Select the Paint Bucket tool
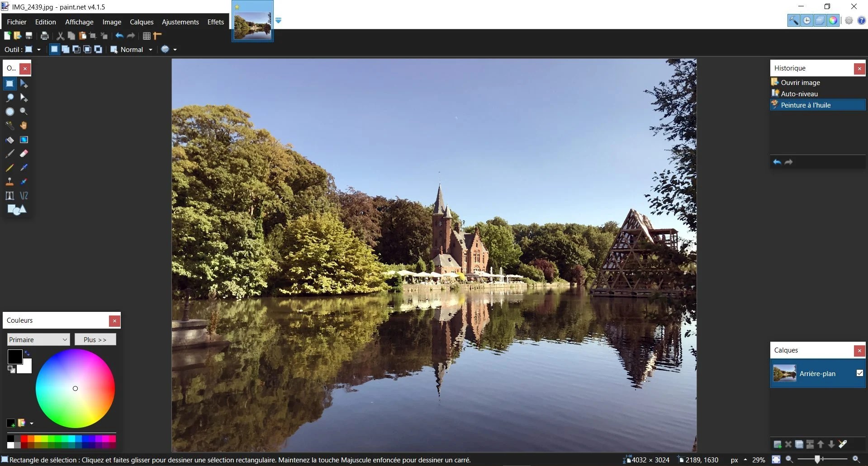The width and height of the screenshot is (868, 466). (x=9, y=140)
